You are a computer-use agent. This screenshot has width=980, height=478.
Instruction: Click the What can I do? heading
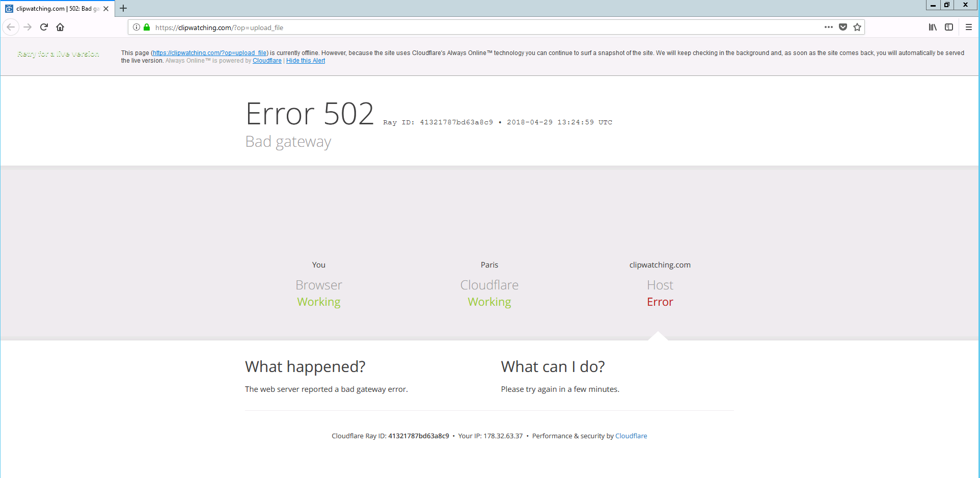click(553, 366)
